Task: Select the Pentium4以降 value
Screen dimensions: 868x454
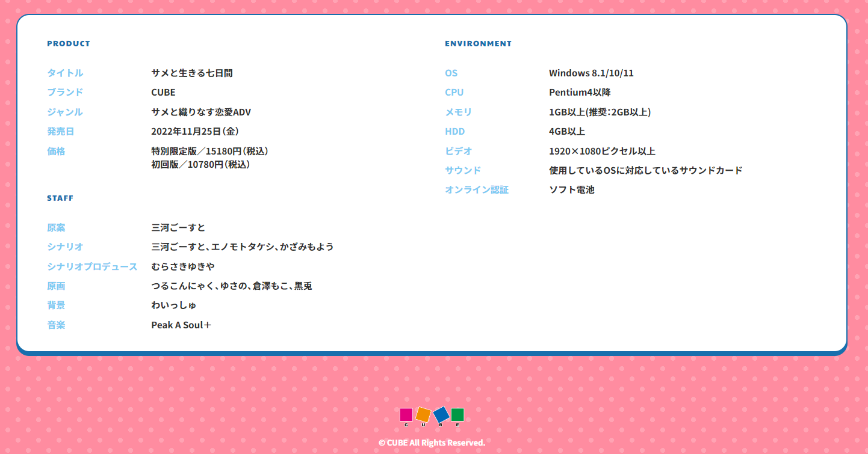Action: (x=580, y=92)
